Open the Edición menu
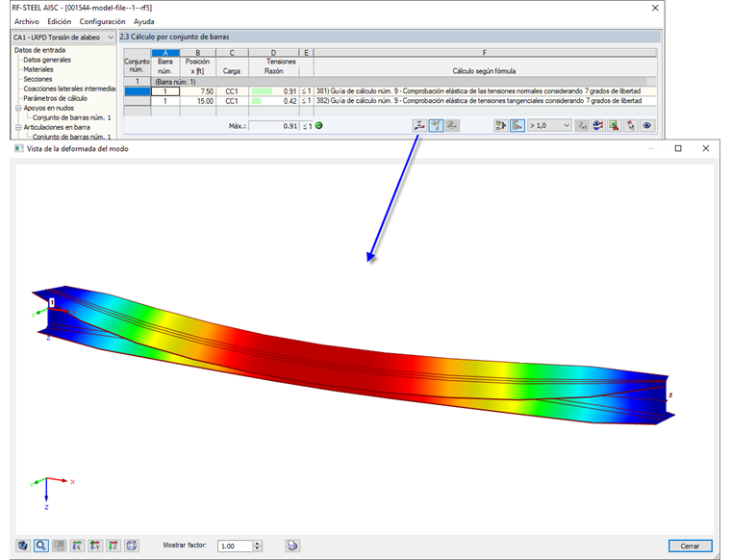Image resolution: width=731 pixels, height=560 pixels. coord(60,21)
